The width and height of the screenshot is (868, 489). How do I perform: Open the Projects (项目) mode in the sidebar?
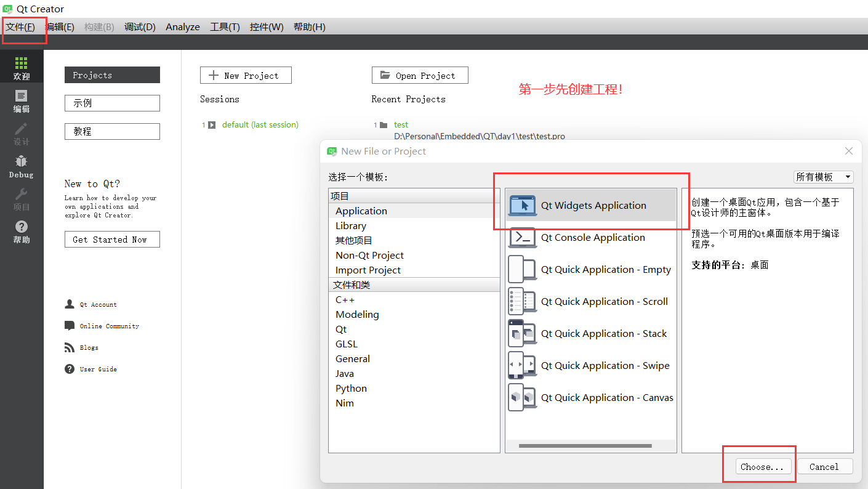point(22,199)
